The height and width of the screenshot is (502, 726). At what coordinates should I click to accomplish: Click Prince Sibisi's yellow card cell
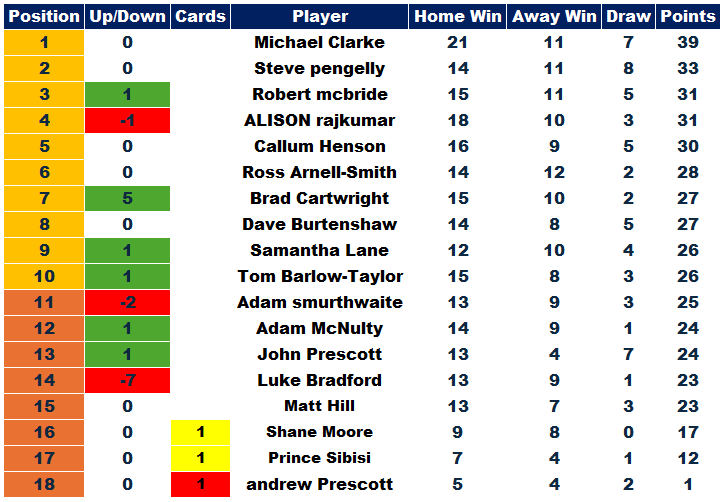click(x=200, y=458)
